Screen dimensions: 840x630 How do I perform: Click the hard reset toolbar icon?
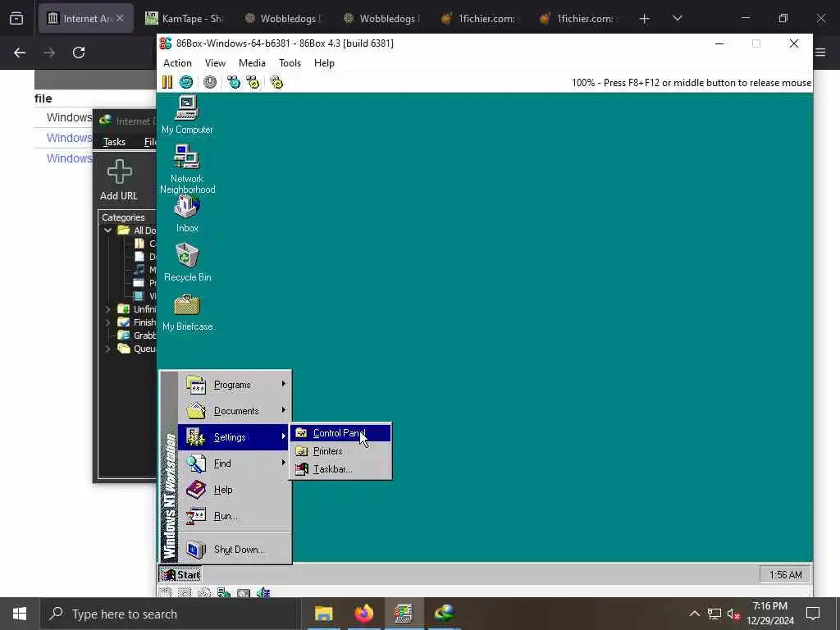coord(186,82)
